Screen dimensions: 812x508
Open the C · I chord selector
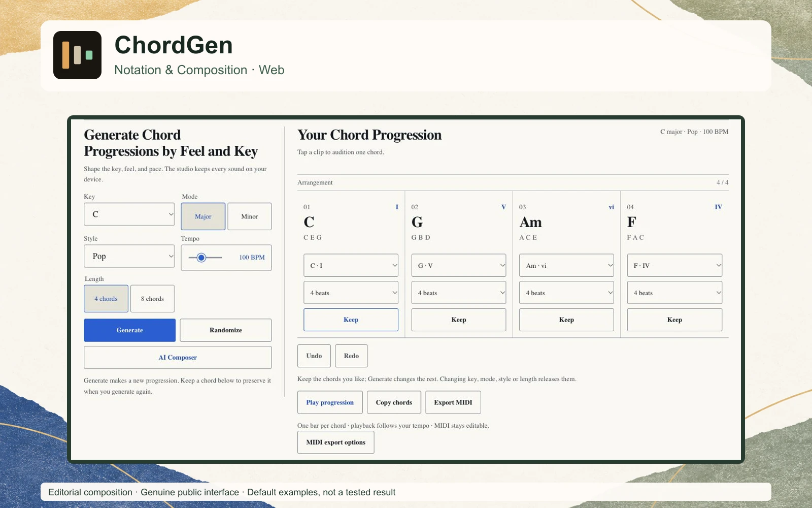351,265
